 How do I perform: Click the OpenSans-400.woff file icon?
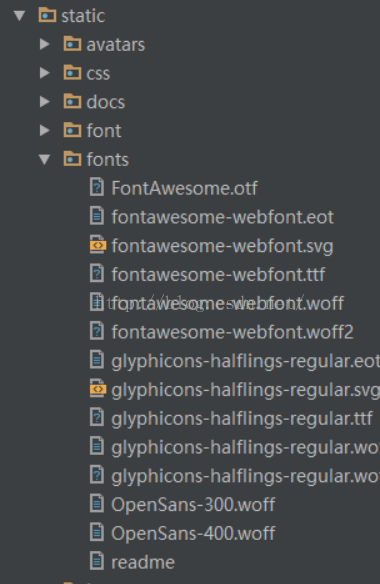click(97, 532)
